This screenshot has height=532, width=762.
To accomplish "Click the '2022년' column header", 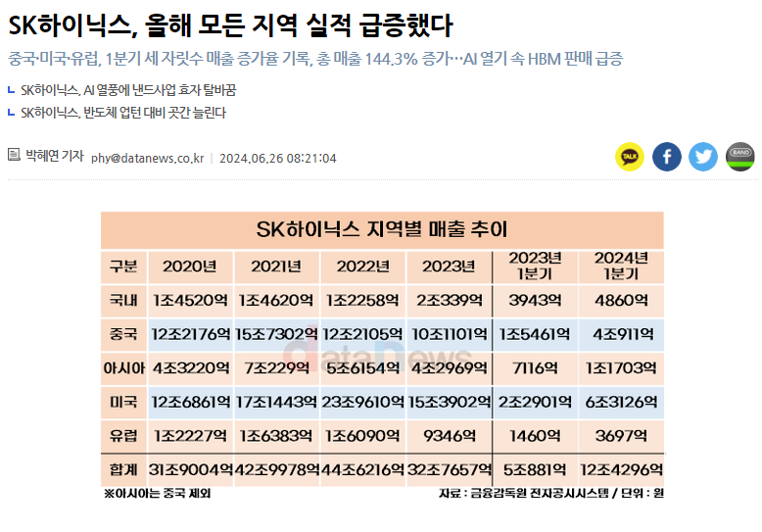I will pos(362,266).
